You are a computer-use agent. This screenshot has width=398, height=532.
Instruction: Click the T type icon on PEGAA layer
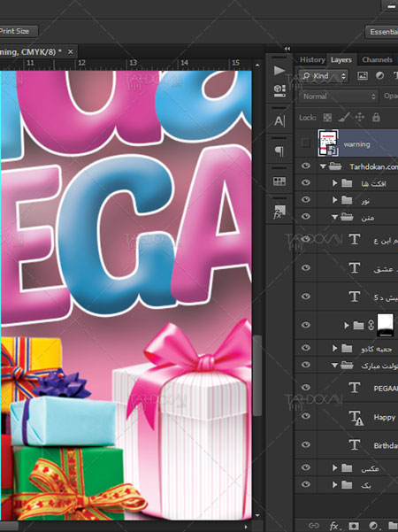click(x=355, y=387)
